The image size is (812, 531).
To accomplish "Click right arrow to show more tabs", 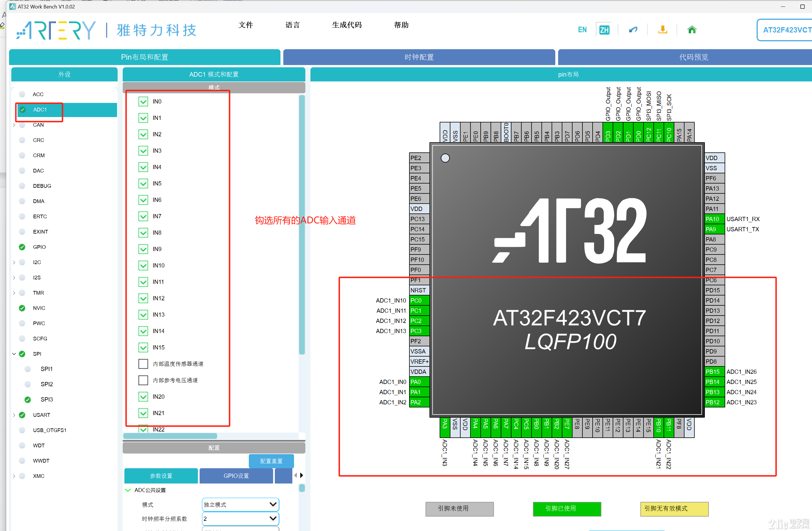I will pyautogui.click(x=302, y=475).
